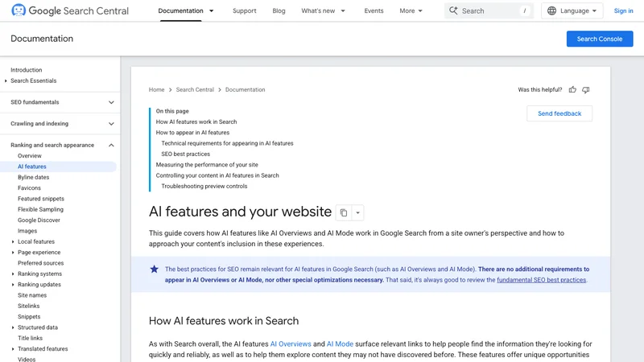The image size is (644, 362).
Task: Give thumbs down feedback
Action: (x=586, y=89)
